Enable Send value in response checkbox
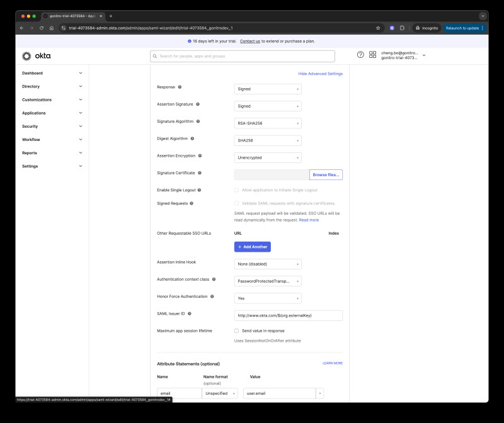Image resolution: width=504 pixels, height=423 pixels. (x=237, y=331)
